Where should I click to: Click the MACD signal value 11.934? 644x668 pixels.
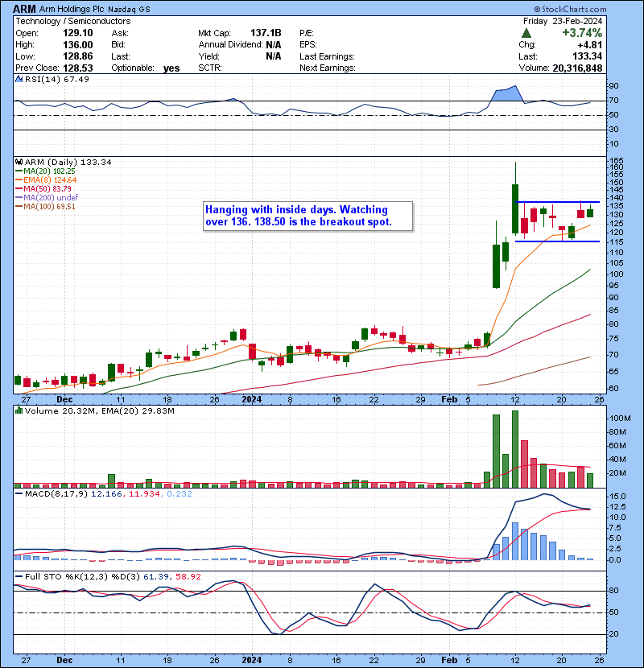coord(144,494)
